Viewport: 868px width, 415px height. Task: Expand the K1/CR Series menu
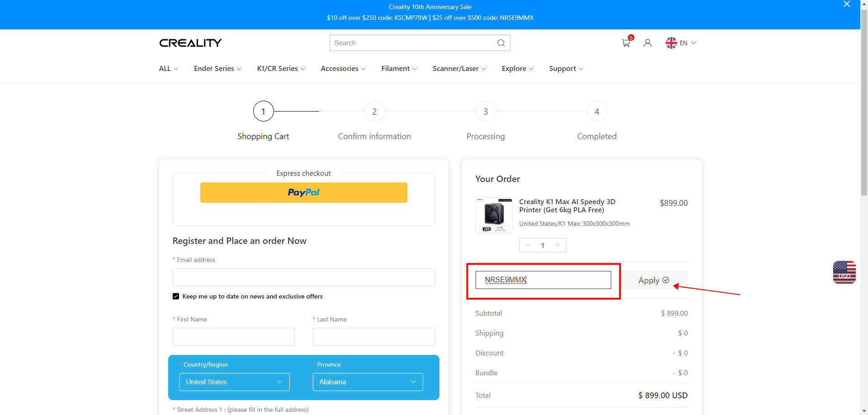(281, 69)
